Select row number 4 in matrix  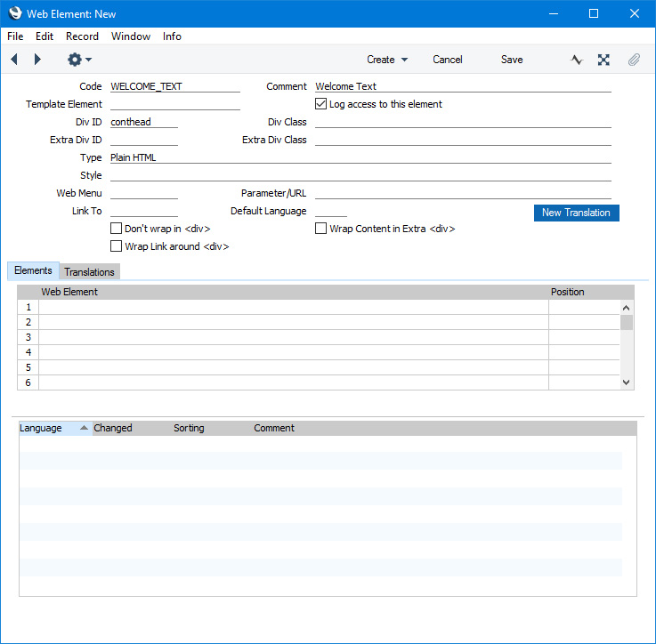(28, 352)
